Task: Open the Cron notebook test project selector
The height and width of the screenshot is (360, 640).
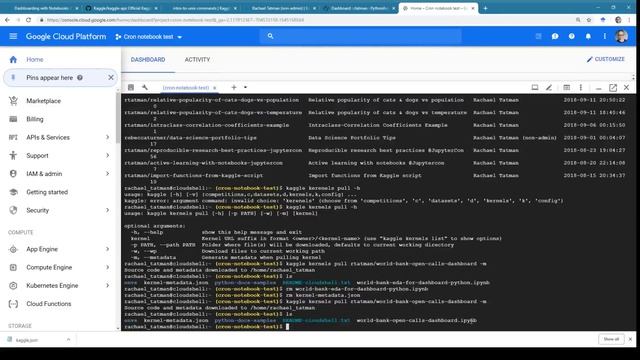Action: pos(149,37)
